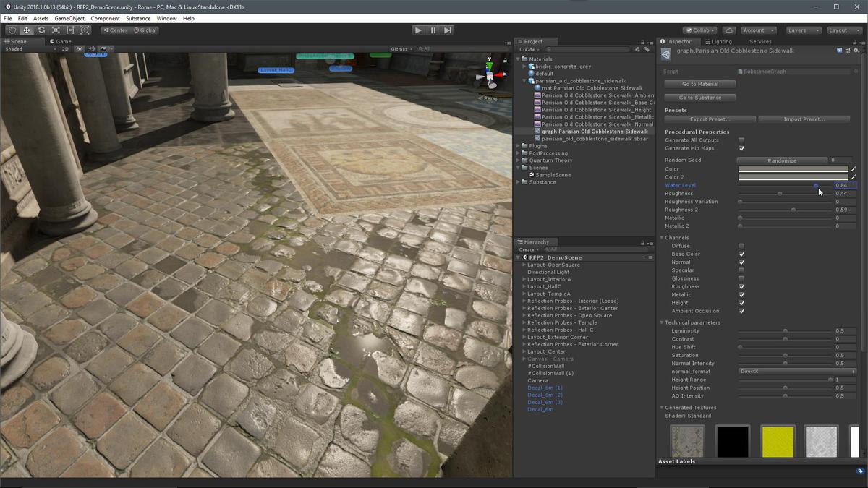Open the GameObject menu
868x488 pixels.
coord(69,18)
